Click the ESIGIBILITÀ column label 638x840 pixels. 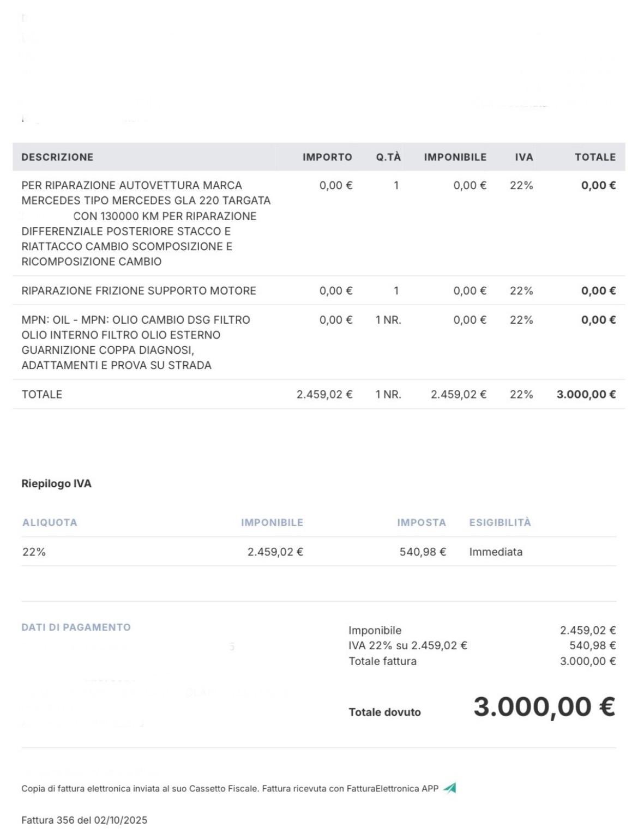coord(499,522)
